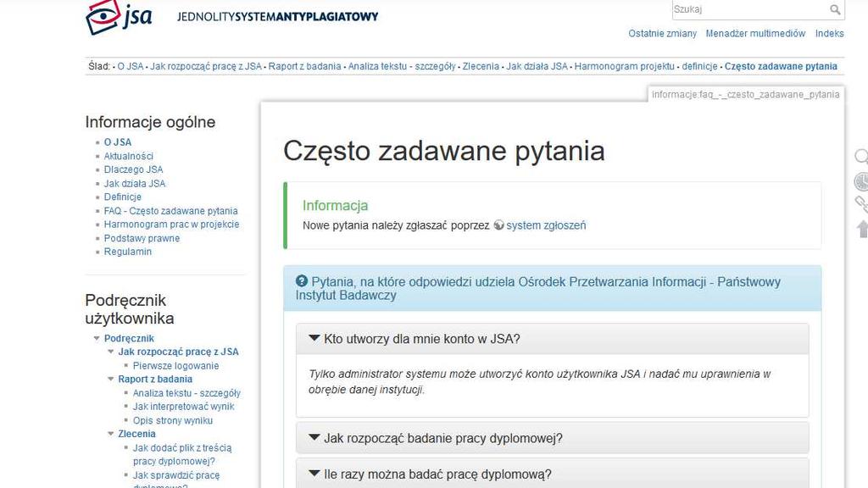Open 'Jak sprawdzić pracę' tree item
This screenshot has height=488, width=868.
pos(176,475)
